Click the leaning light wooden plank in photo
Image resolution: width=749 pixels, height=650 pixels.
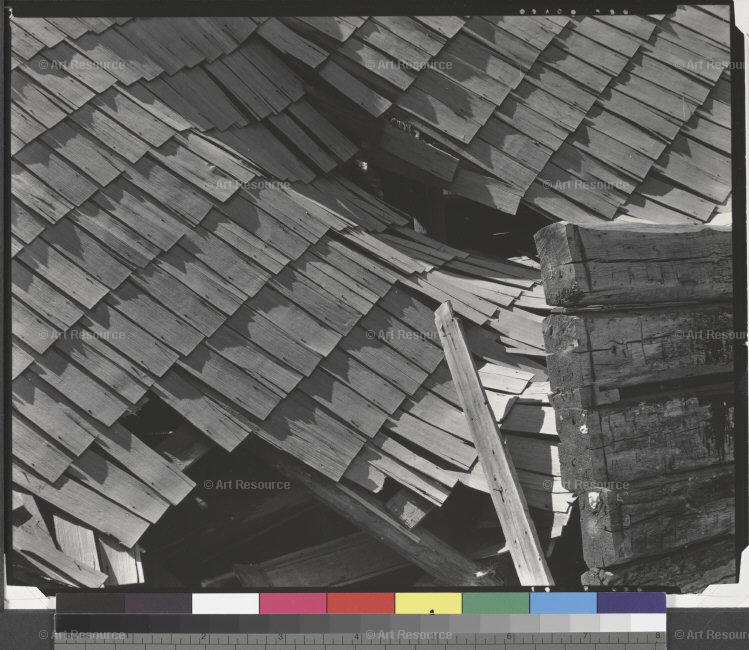[493, 444]
